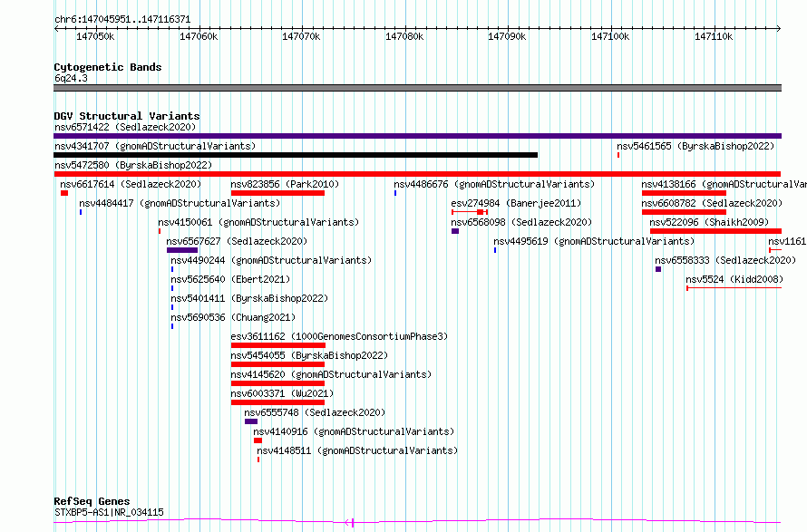Image resolution: width=807 pixels, height=532 pixels.
Task: Select the long red nsv5472580 bar
Action: pyautogui.click(x=417, y=174)
